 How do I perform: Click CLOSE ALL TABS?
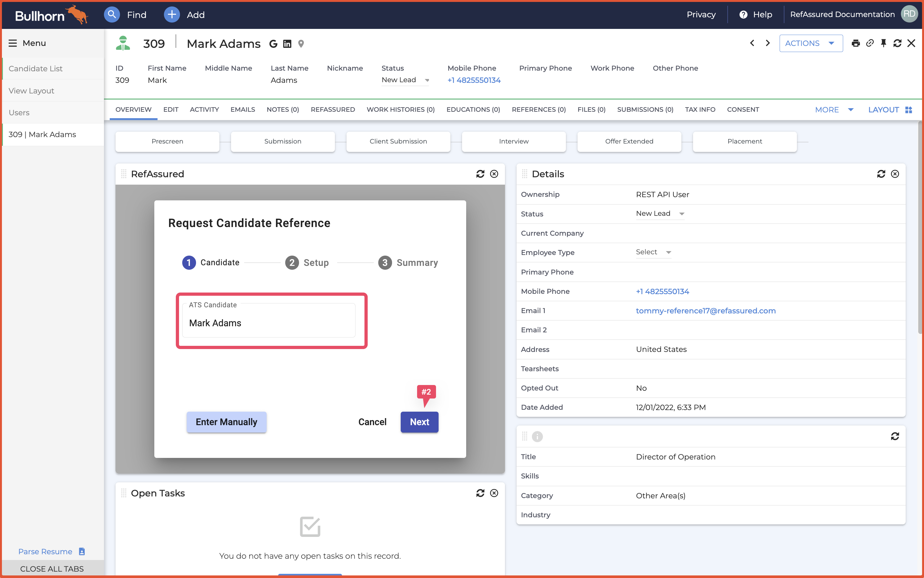(x=52, y=568)
